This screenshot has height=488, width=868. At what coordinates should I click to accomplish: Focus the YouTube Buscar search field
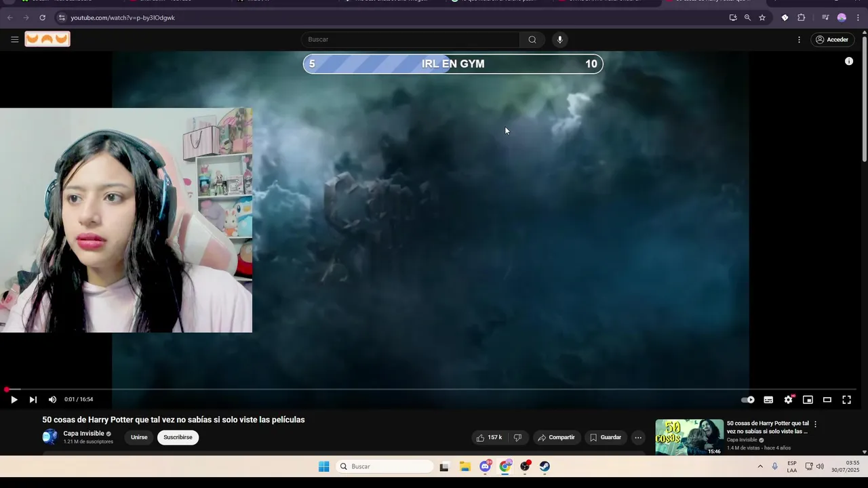[x=411, y=39]
